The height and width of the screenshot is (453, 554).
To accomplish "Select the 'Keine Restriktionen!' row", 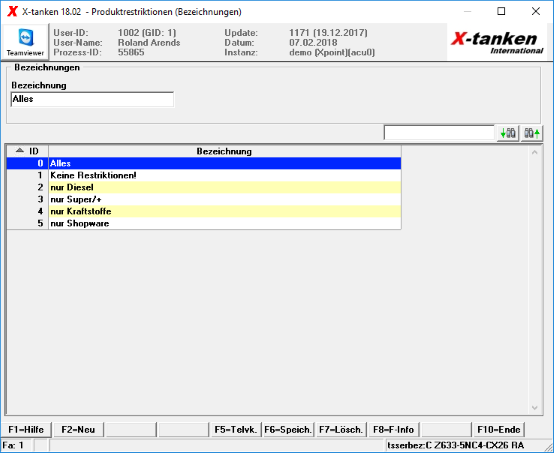I will [x=204, y=175].
